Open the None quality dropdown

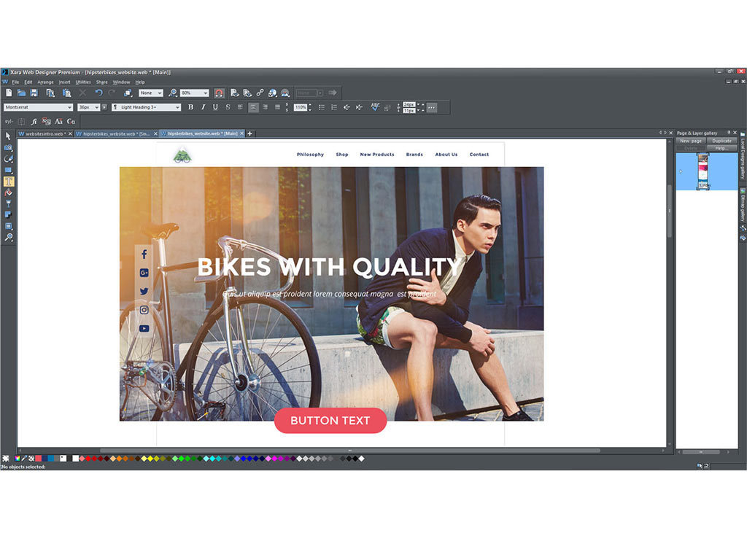tap(150, 93)
